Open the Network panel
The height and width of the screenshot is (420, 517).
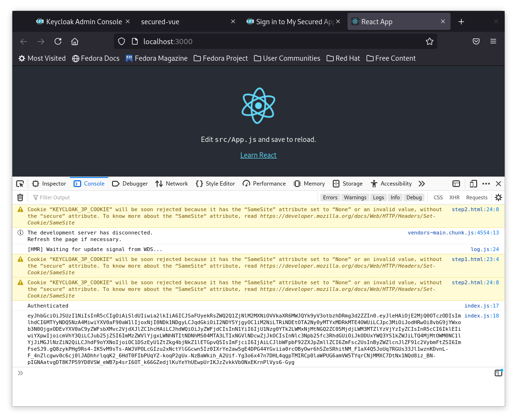tap(171, 184)
